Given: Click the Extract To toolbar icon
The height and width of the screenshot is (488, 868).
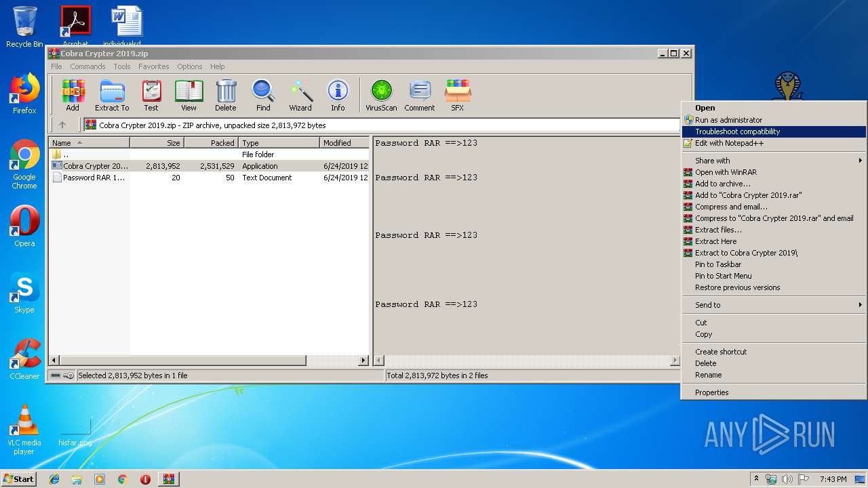Looking at the screenshot, I should pyautogui.click(x=112, y=95).
